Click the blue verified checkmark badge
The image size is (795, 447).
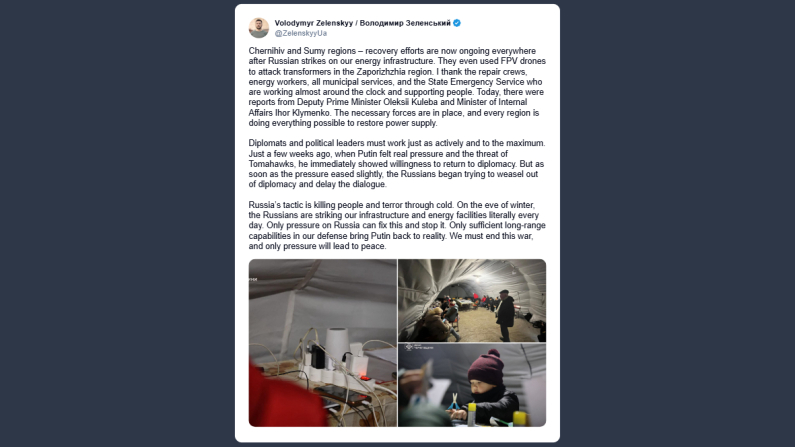(457, 23)
